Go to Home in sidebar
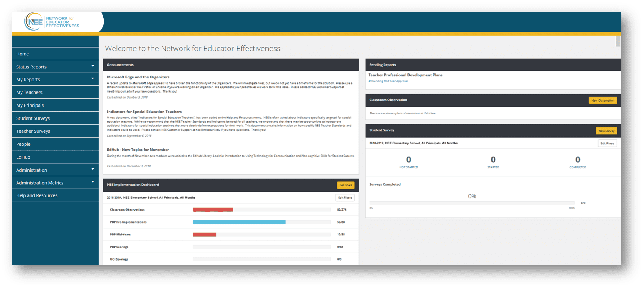The width and height of the screenshot is (644, 288). pyautogui.click(x=22, y=54)
